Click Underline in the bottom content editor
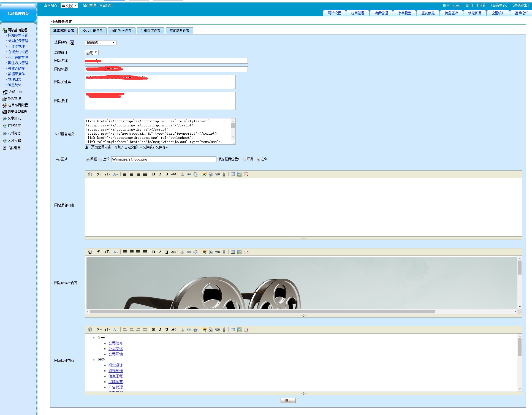The height and width of the screenshot is (415, 532). pos(167,330)
